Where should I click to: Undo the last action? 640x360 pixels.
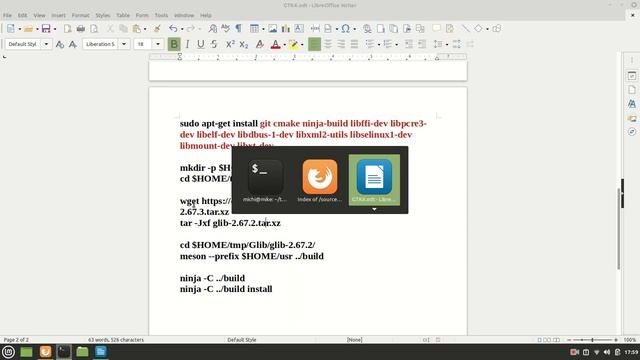[173, 29]
